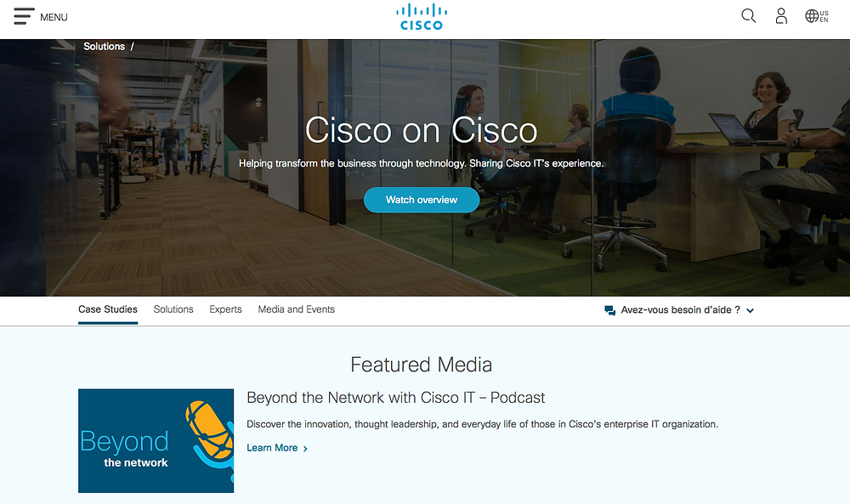Click the Learn More arrow chevron
This screenshot has height=504, width=850.
(305, 449)
